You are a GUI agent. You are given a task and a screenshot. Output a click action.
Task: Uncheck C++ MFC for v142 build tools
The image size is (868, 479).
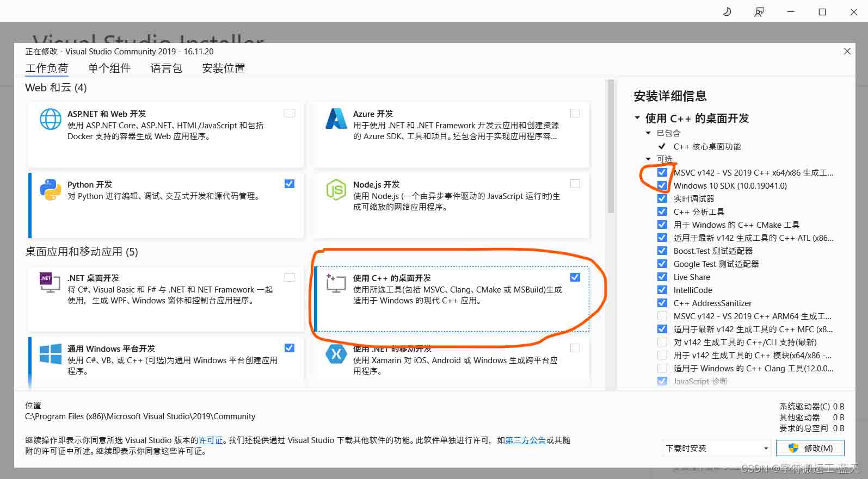tap(662, 329)
